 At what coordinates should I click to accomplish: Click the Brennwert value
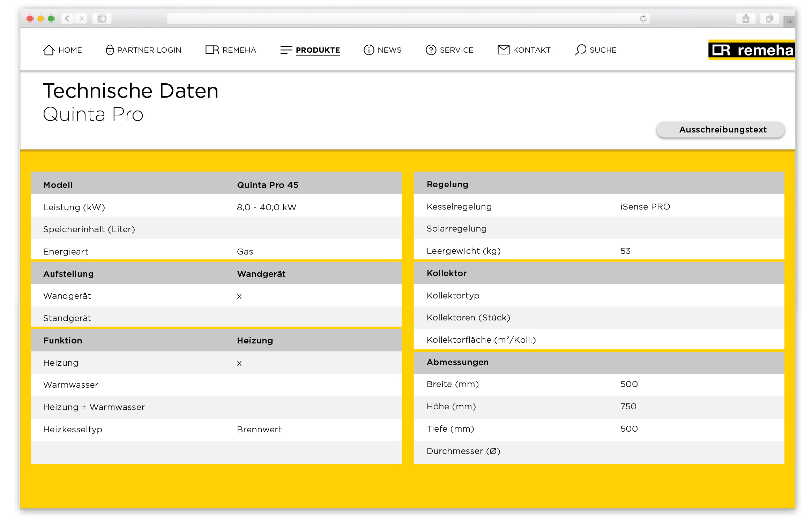point(259,430)
